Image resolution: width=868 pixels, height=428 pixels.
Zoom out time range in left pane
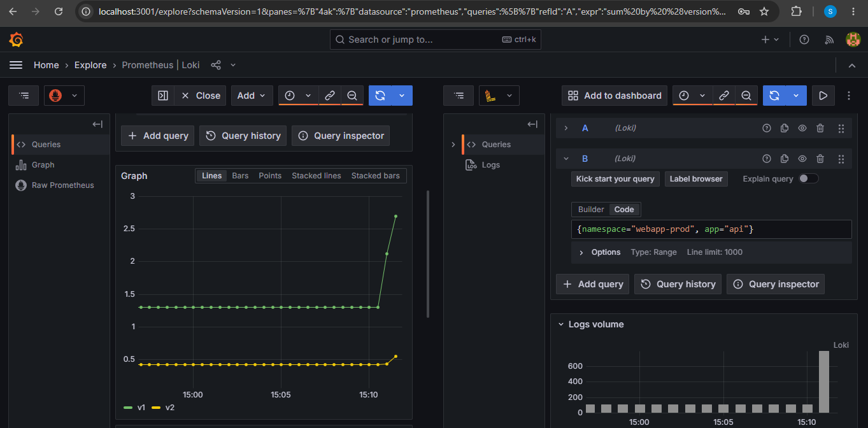tap(352, 96)
